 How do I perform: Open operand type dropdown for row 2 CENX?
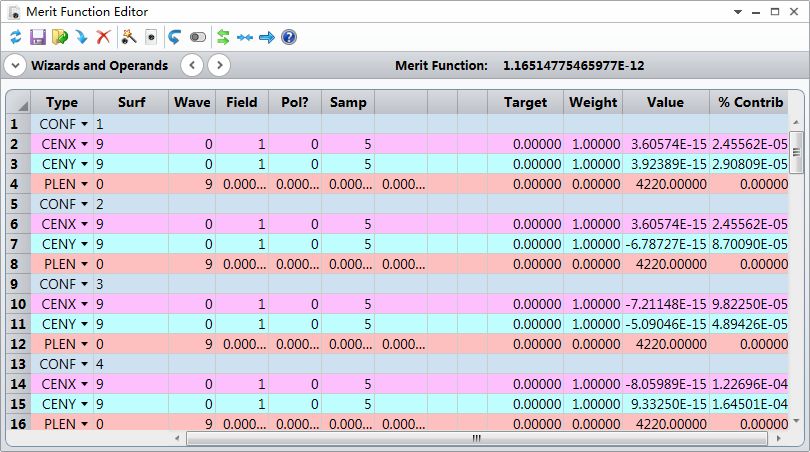(84, 144)
